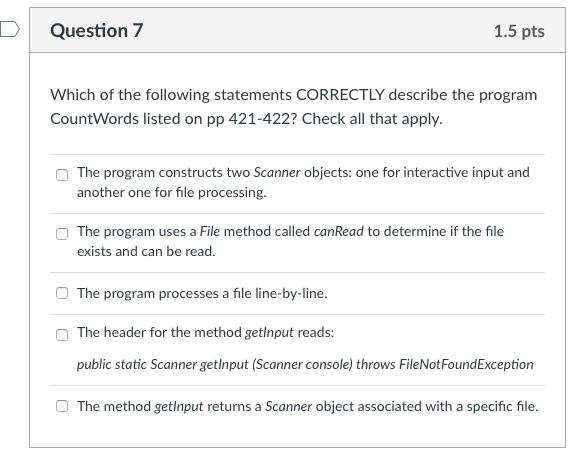Viewport: 576px width, 459px height.
Task: Check the getInput returns Scanner answer
Action: click(62, 406)
